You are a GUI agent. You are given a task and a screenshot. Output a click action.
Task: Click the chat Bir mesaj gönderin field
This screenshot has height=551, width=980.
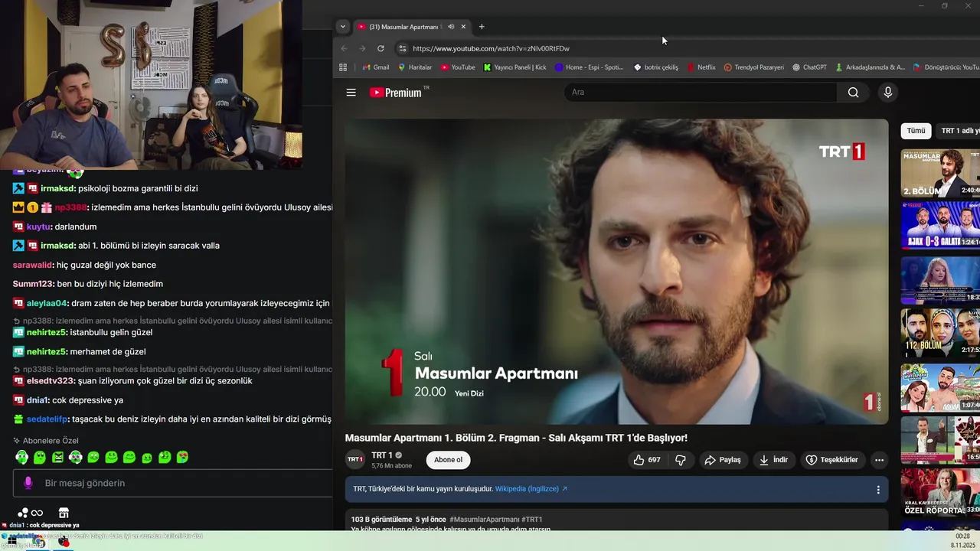[172, 483]
